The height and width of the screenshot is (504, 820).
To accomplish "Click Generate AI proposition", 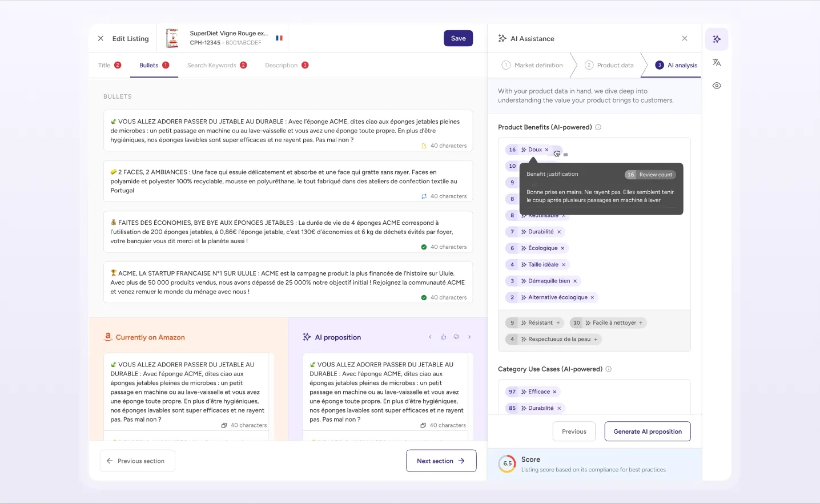I will 648,432.
